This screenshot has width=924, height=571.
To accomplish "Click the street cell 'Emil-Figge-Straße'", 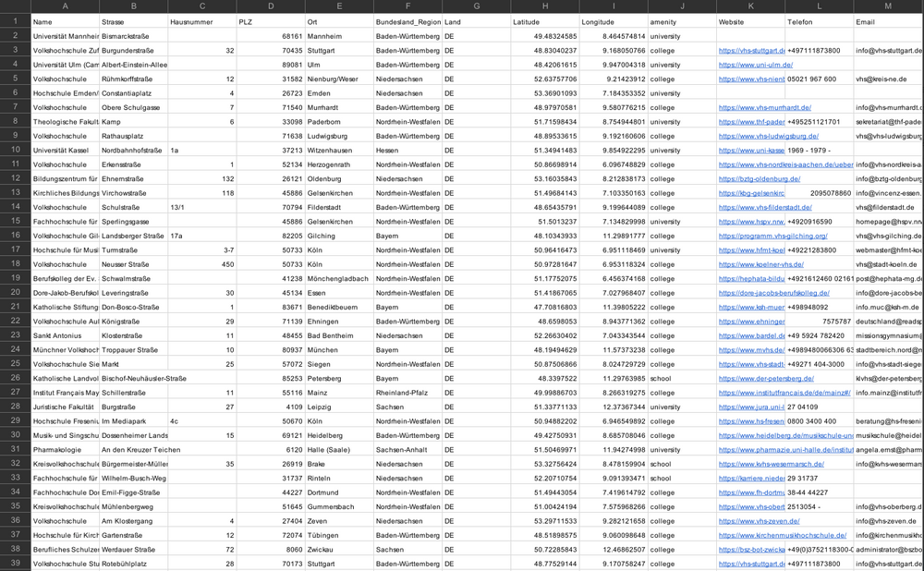I will (x=134, y=492).
